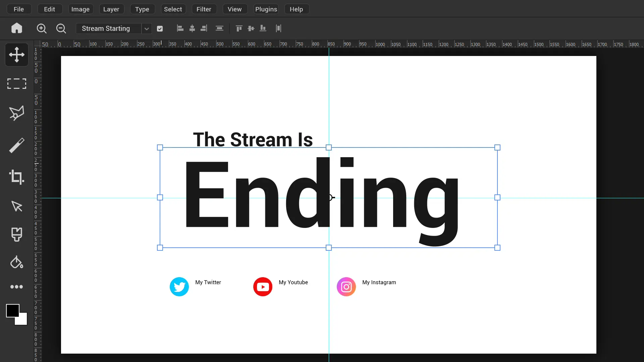This screenshot has height=362, width=644.
Task: Click the Zoom In magnifier
Action: click(42, 28)
